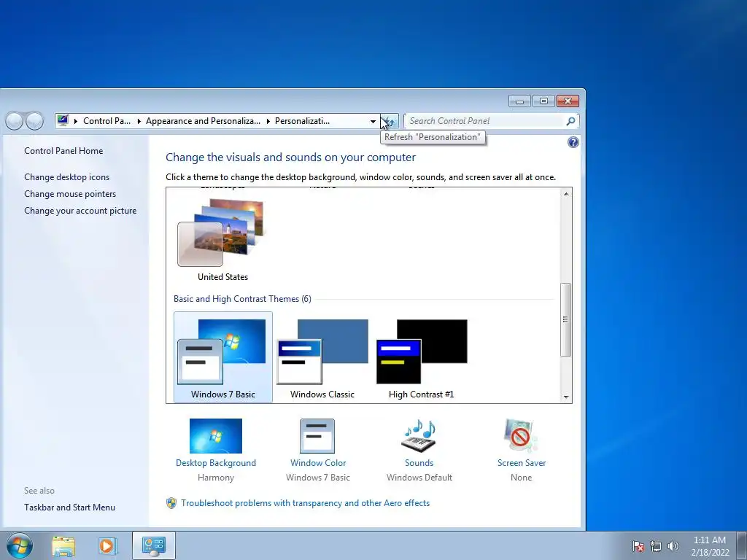This screenshot has height=560, width=747.
Task: Open Change your account picture link
Action: coord(80,211)
